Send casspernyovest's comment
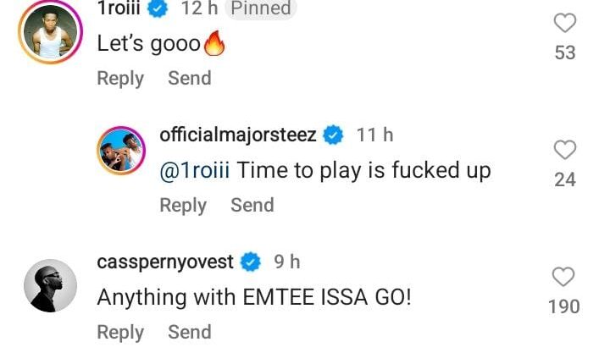610x364 pixels. (189, 332)
